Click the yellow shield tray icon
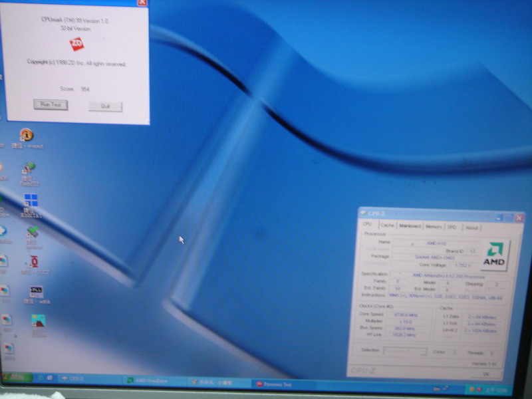The height and width of the screenshot is (399, 532). coord(471,390)
